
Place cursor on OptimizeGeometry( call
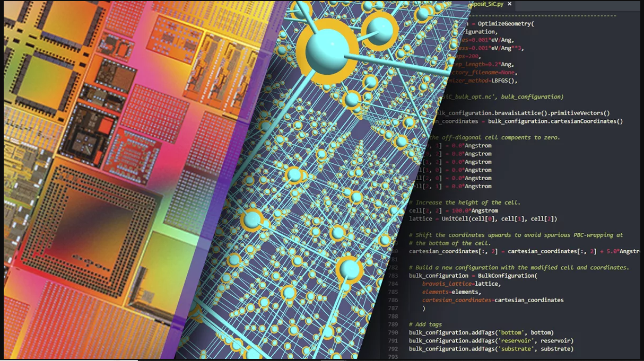click(x=507, y=24)
